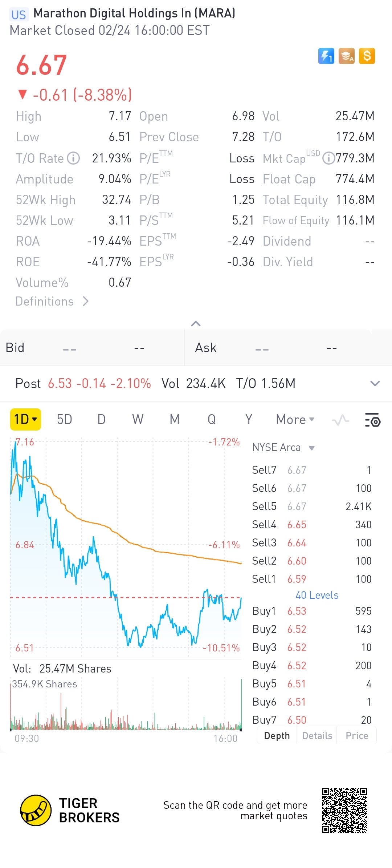Tap the Bid quote cell
Screen dimensions: 392x868
coord(92,348)
